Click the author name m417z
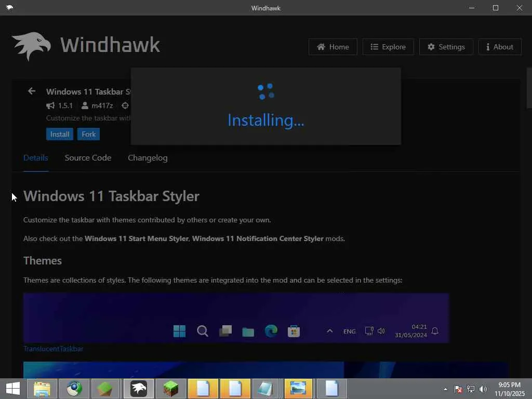The image size is (532, 399). 102,105
